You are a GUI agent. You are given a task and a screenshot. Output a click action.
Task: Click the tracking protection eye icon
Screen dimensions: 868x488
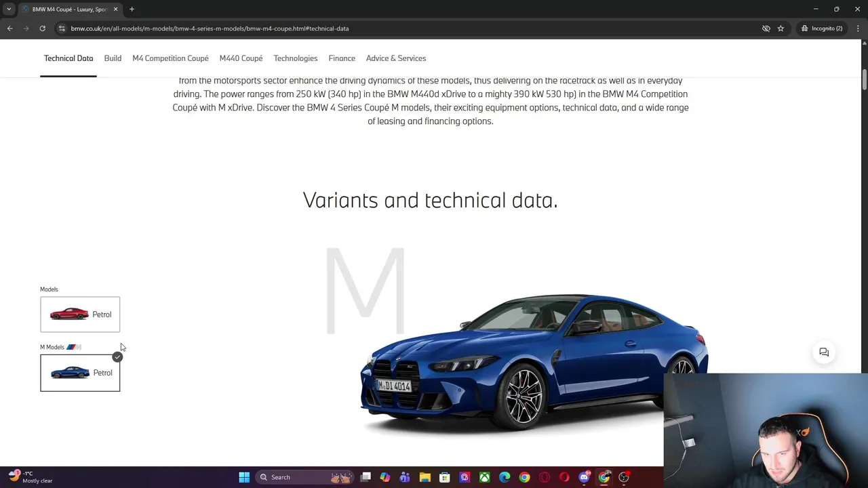pyautogui.click(x=766, y=28)
